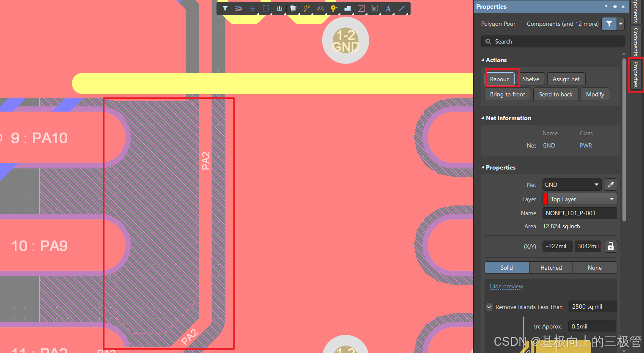Select the place dimension tool

pyautogui.click(x=374, y=8)
